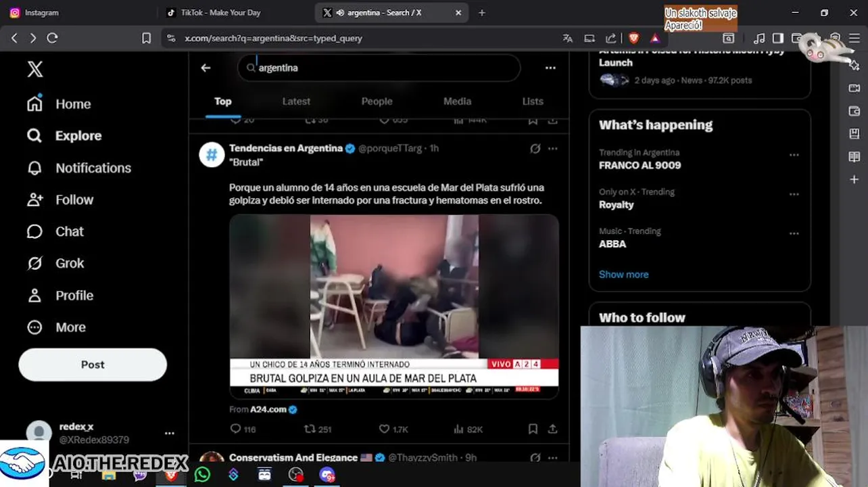Open options for FRANCO AL 9009 trend
Viewport: 868px width, 487px height.
(794, 154)
